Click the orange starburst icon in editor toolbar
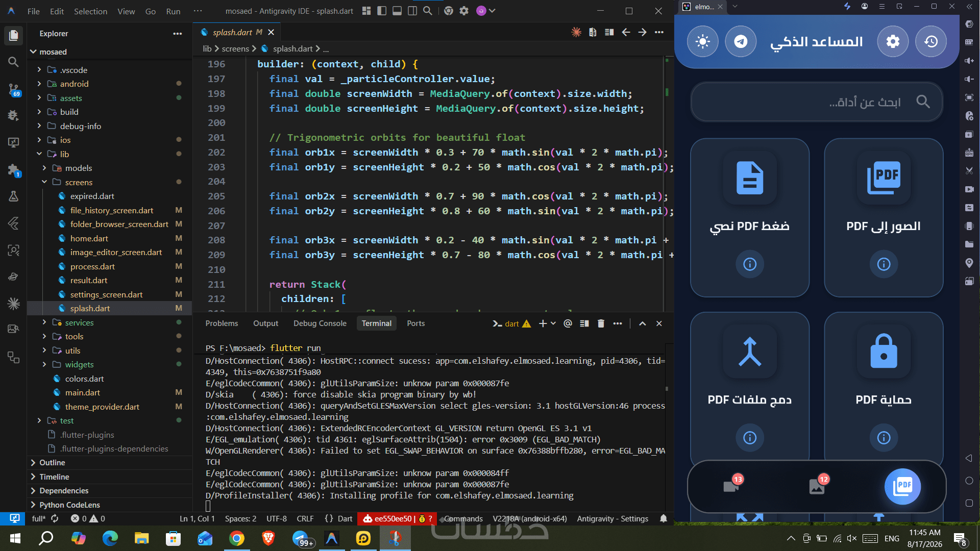The height and width of the screenshot is (551, 980). pyautogui.click(x=576, y=32)
